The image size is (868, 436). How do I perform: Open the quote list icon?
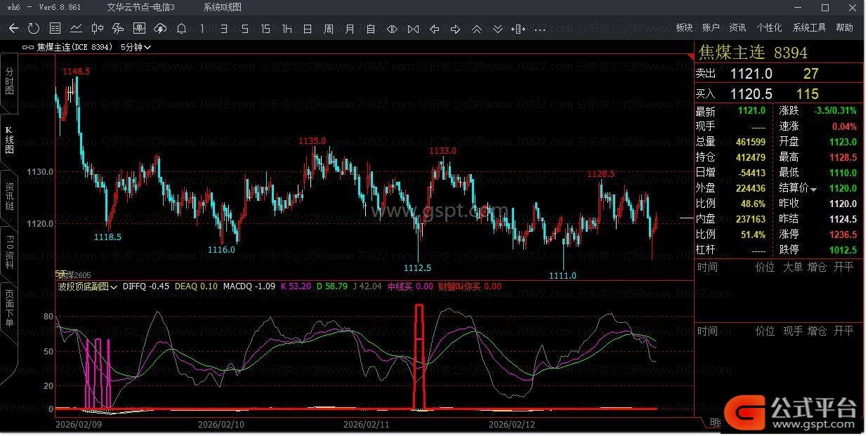coord(55,29)
